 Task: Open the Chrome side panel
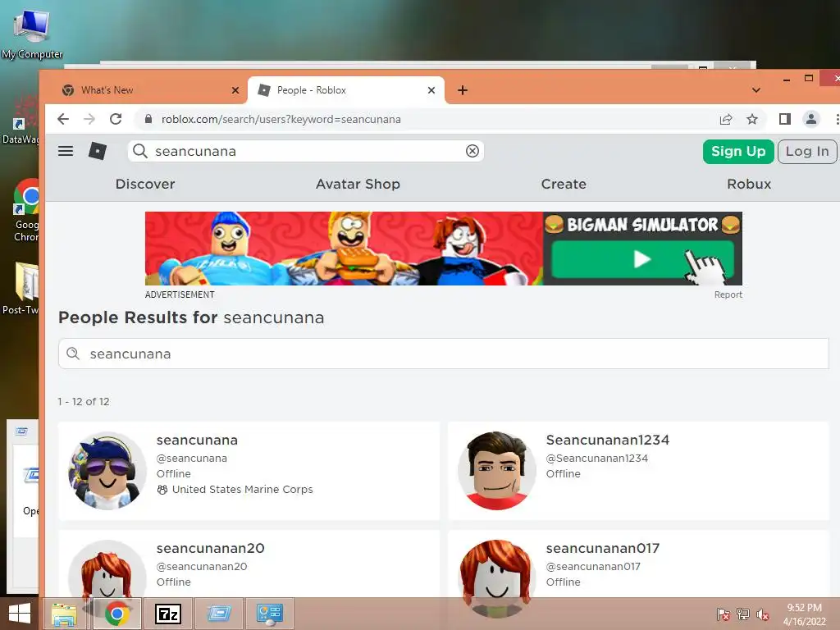click(785, 119)
